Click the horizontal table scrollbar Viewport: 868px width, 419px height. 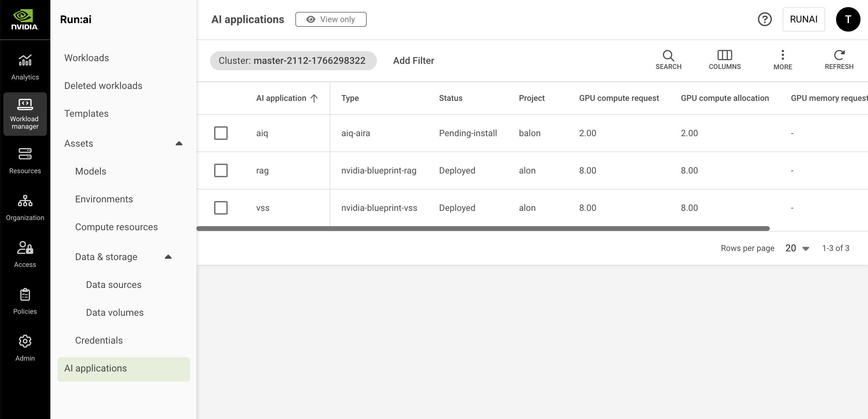(x=483, y=229)
